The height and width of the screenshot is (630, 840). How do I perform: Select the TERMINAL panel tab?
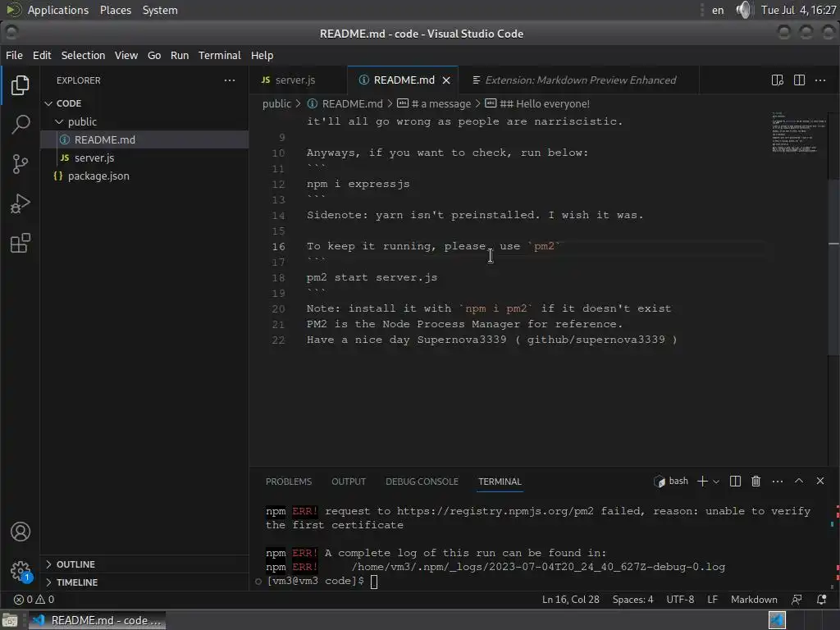tap(500, 482)
